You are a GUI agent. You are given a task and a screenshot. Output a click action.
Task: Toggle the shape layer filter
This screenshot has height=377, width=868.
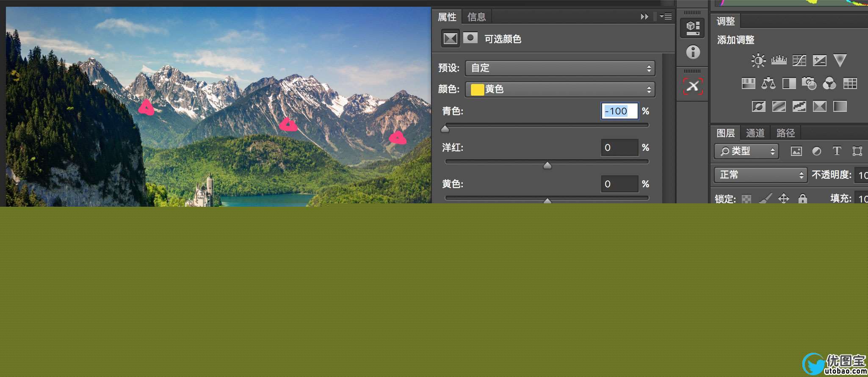[857, 151]
